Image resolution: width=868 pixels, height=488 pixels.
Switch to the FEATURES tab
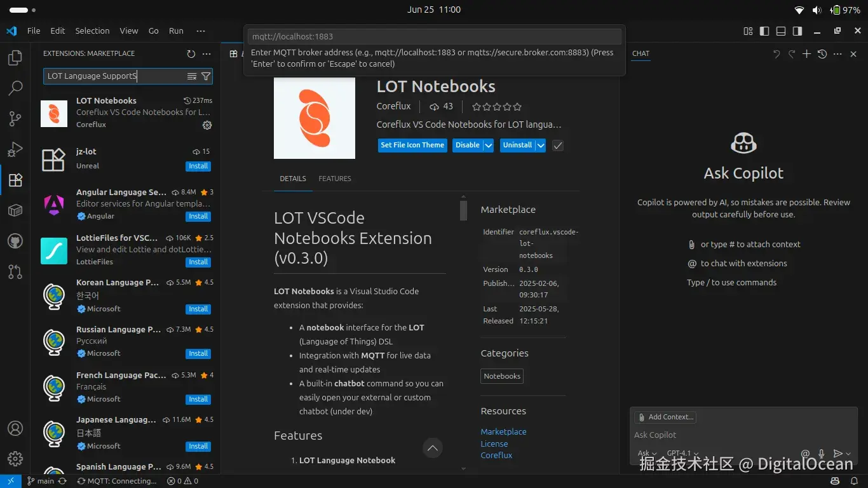335,179
